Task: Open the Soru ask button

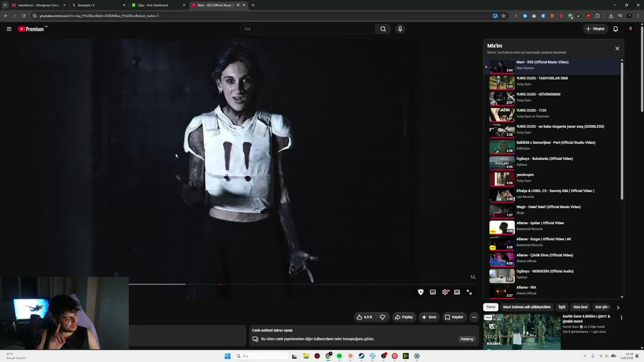Action: click(429, 317)
